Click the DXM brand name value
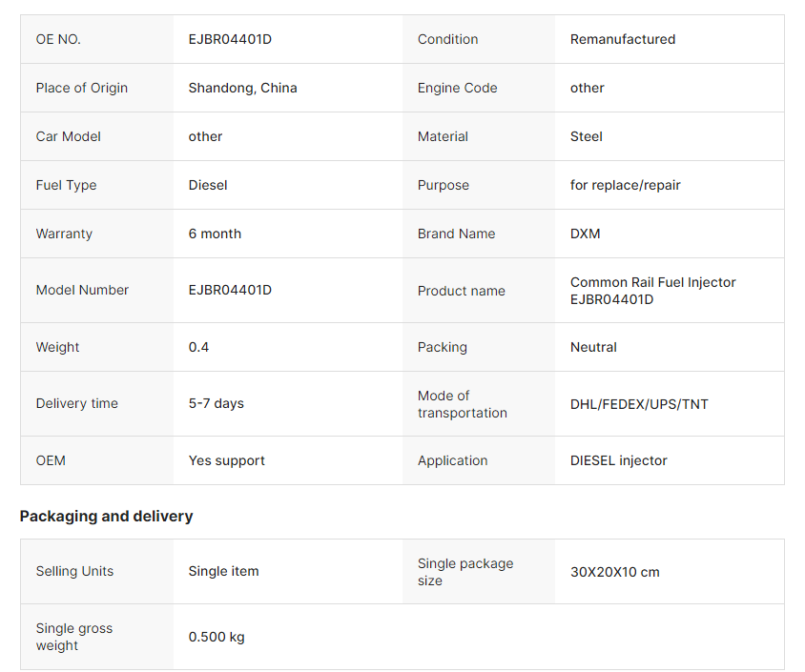 (585, 234)
